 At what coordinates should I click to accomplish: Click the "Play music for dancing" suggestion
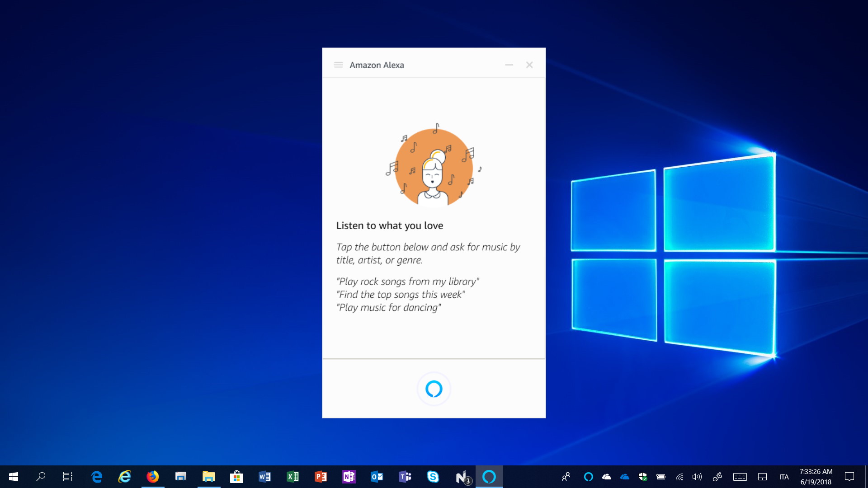point(388,308)
